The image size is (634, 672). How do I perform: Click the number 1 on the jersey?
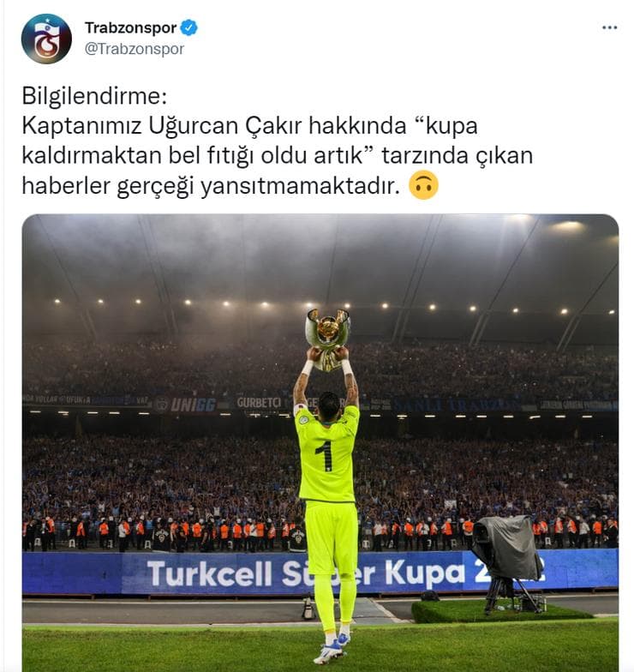(326, 456)
